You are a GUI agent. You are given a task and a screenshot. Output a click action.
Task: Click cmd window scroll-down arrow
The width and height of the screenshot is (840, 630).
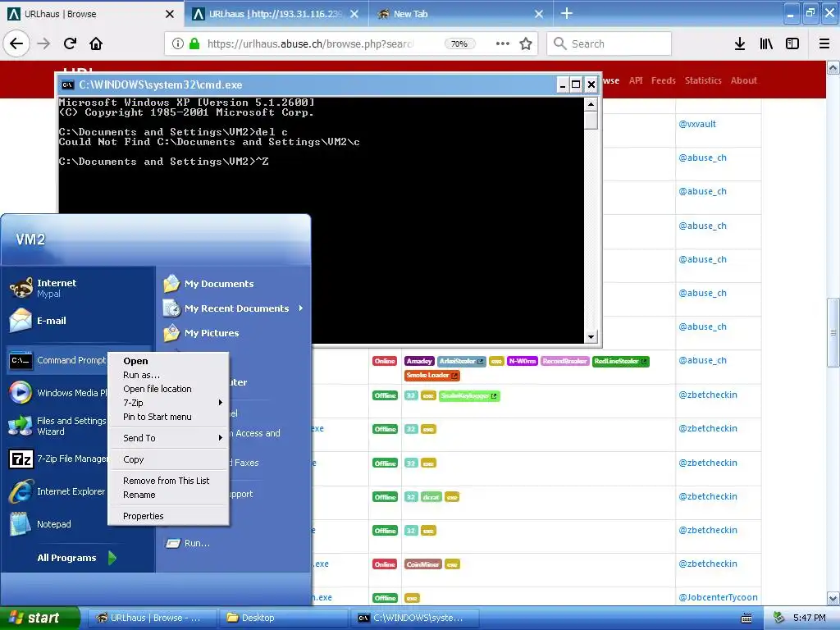(591, 337)
